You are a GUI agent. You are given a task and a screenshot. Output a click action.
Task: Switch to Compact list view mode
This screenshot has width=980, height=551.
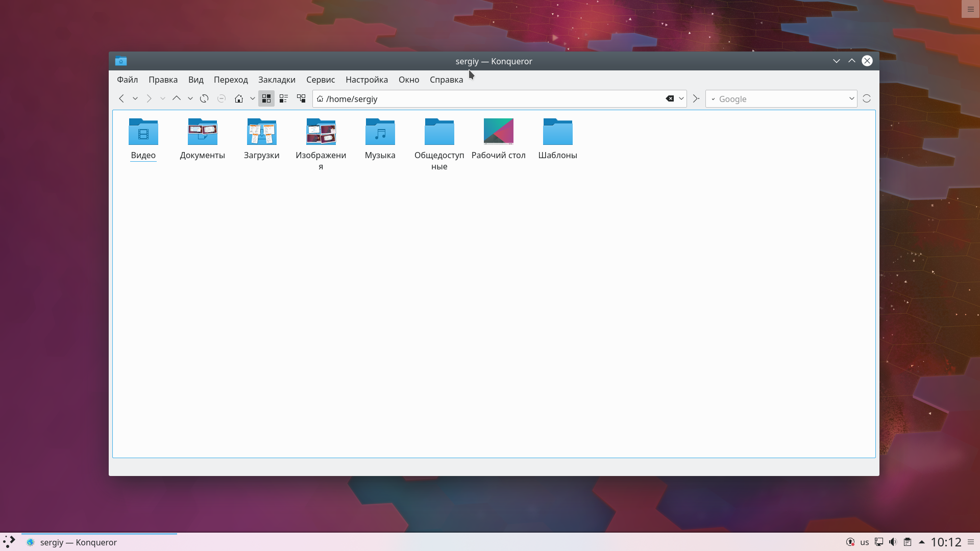point(284,98)
